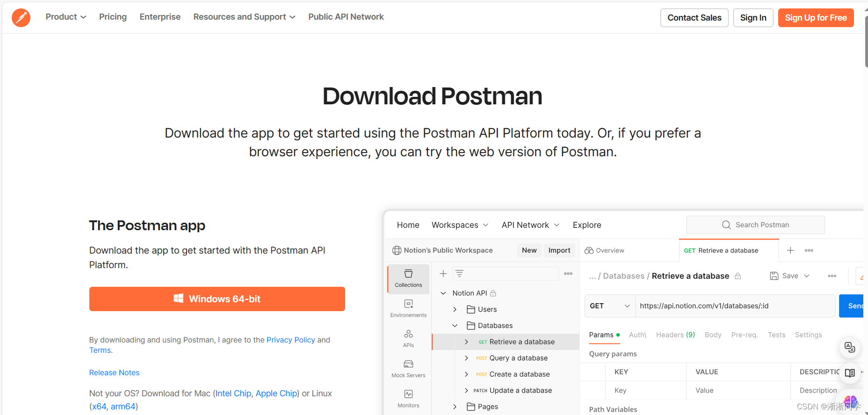Image resolution: width=868 pixels, height=415 pixels.
Task: Switch to the Tests tab
Action: point(776,335)
